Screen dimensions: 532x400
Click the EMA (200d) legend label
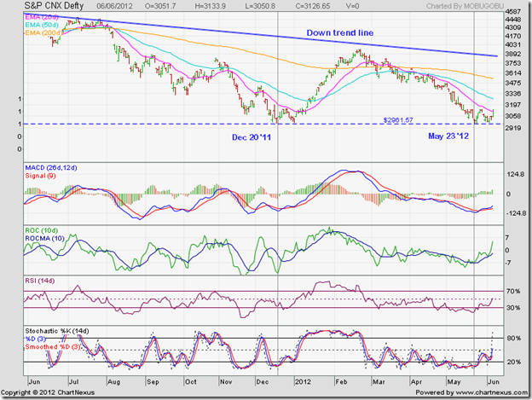(x=43, y=33)
